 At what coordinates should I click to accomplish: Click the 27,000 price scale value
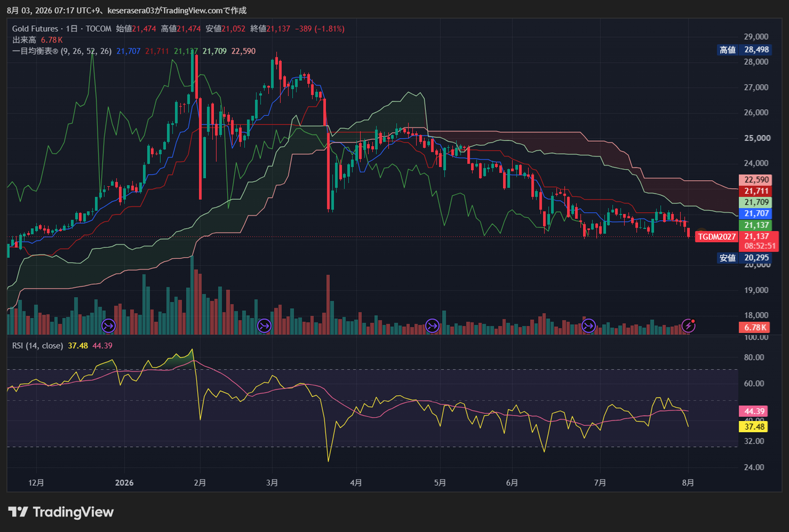pyautogui.click(x=756, y=88)
